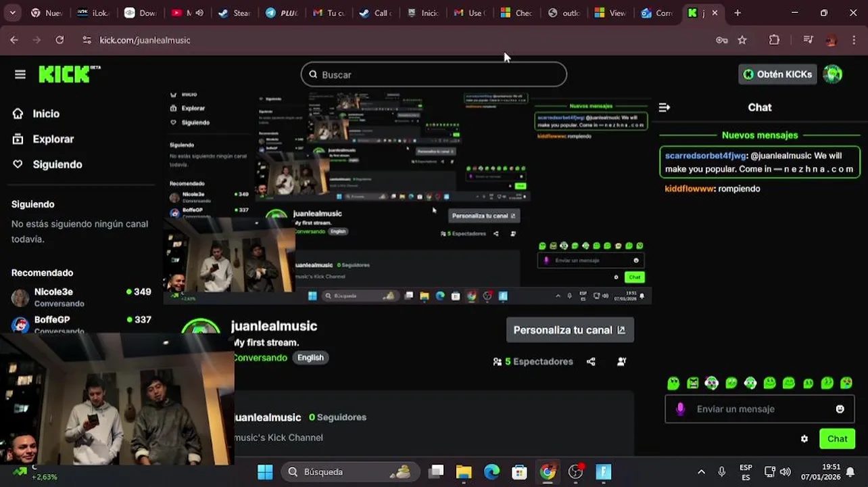This screenshot has height=487, width=868.
Task: Open Microsoft Store from taskbar
Action: click(x=519, y=471)
